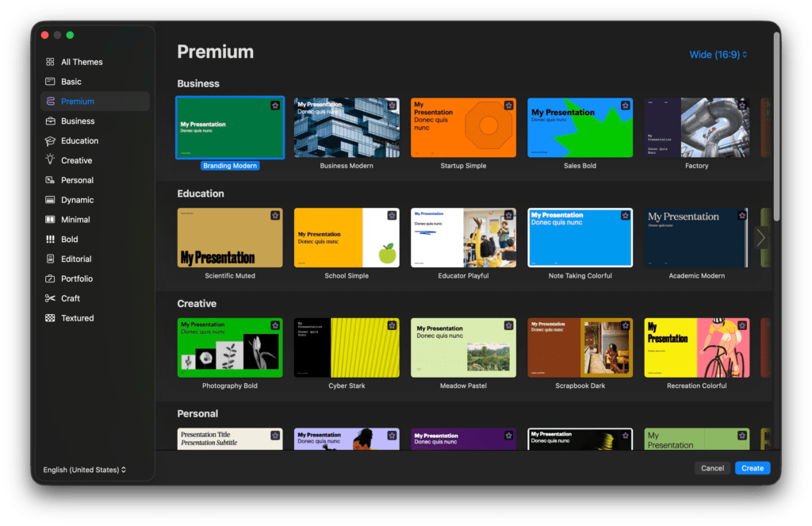Select the Minimal category in sidebar
Viewport: 812px width, 526px height.
pos(75,220)
